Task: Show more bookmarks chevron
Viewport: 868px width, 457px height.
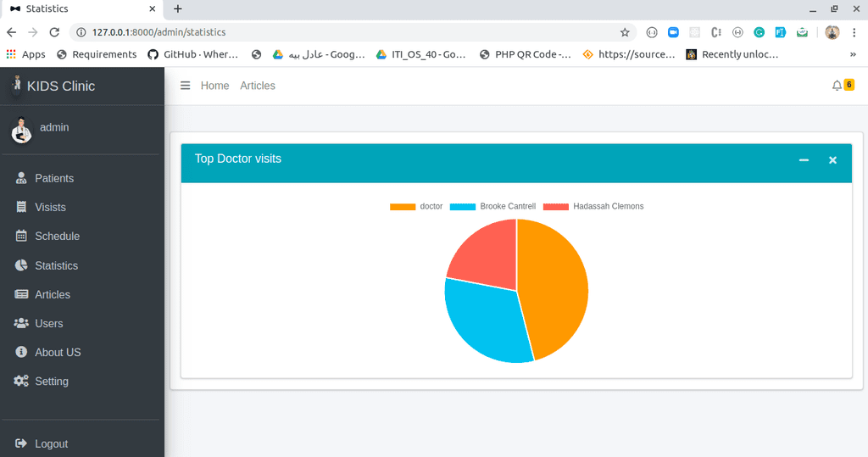Action: 853,54
